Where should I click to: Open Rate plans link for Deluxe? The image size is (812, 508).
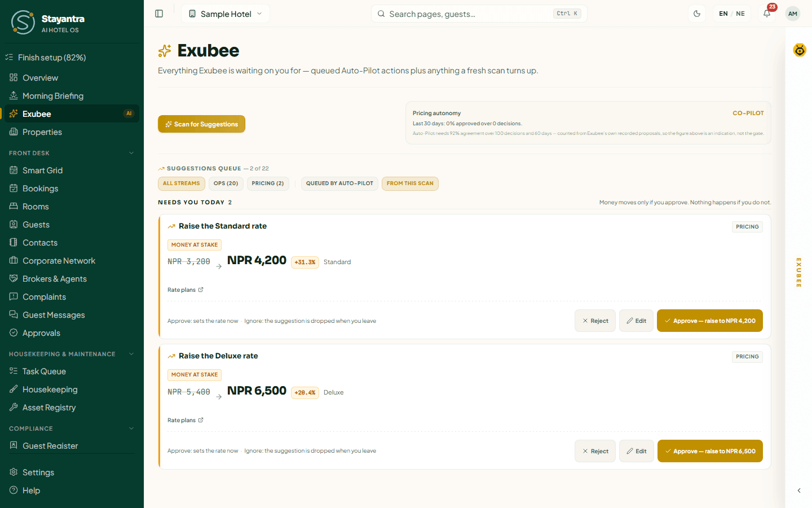pyautogui.click(x=185, y=420)
